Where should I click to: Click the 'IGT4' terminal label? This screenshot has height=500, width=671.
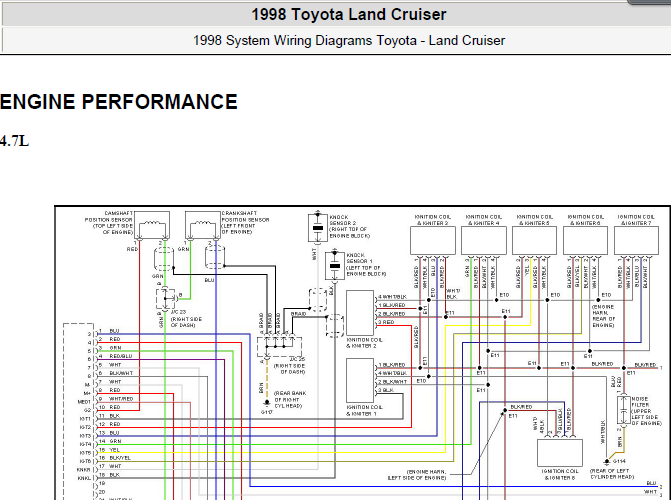pos(85,445)
